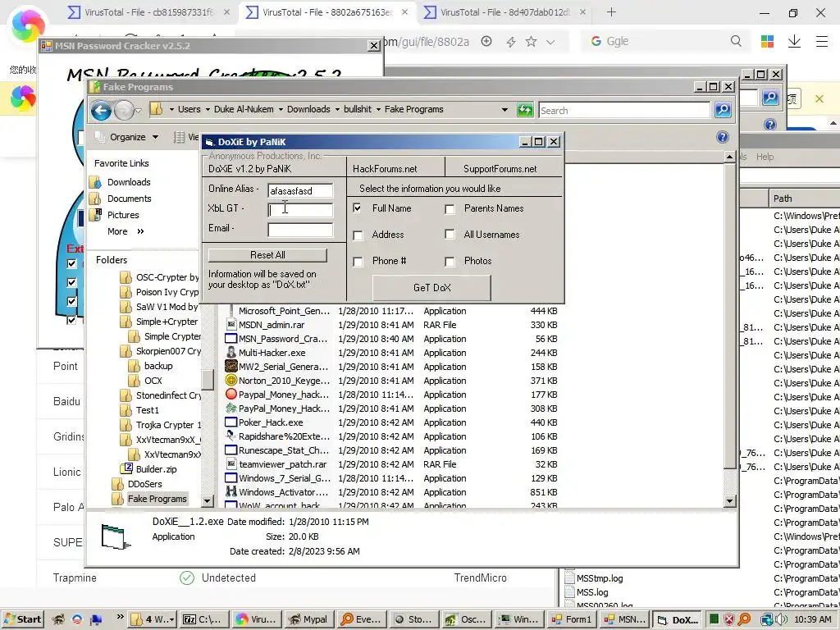The image size is (840, 630).
Task: Switch to Mypal taskbar button
Action: (308, 619)
